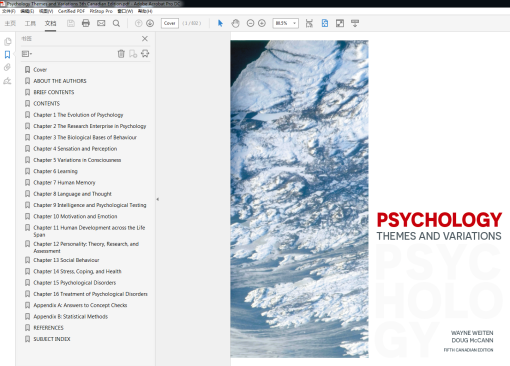
Task: Open the PitStop Pro menu
Action: click(x=101, y=11)
